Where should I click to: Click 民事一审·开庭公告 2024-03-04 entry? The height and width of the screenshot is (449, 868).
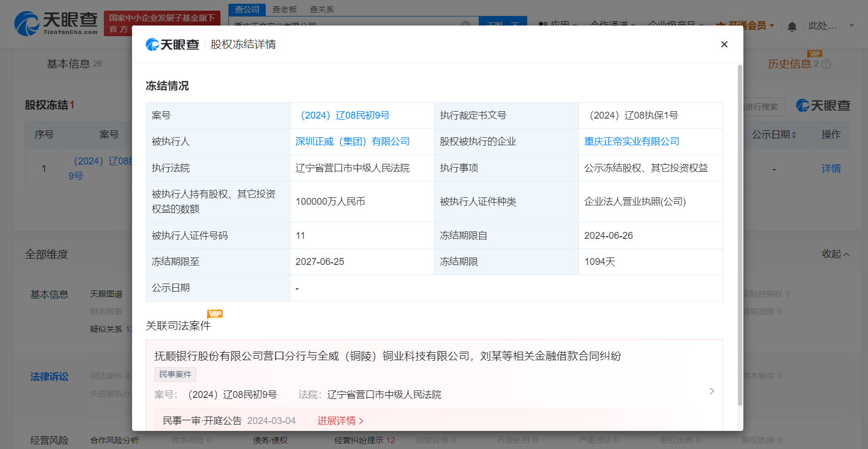[x=229, y=421]
